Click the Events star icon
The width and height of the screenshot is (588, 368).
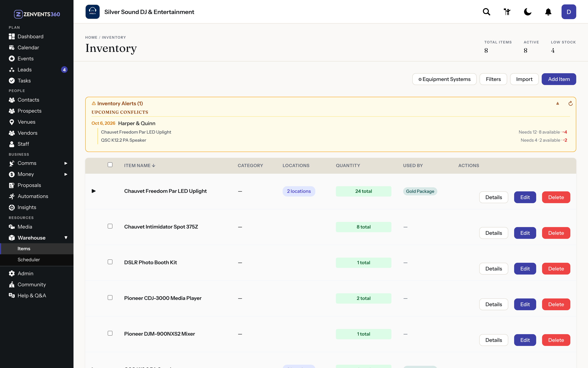click(12, 59)
